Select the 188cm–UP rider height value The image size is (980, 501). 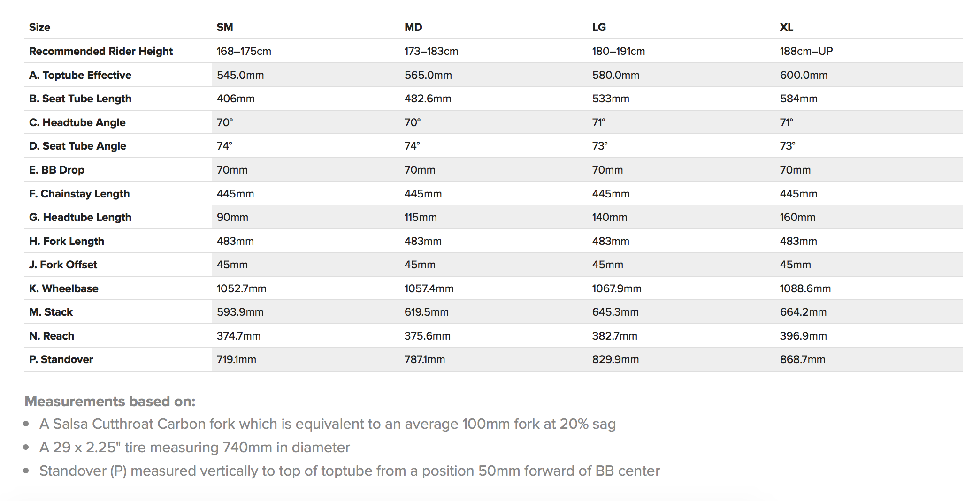point(806,51)
